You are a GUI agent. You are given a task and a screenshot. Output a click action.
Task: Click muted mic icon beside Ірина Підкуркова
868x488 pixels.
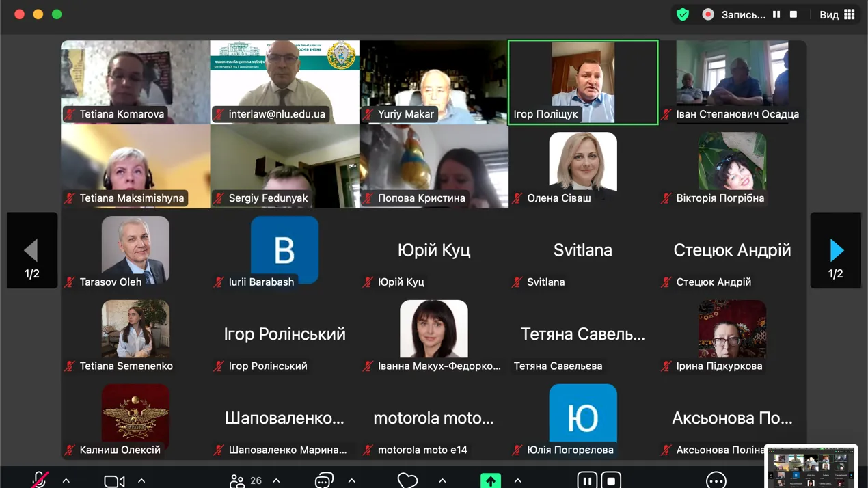pos(666,366)
